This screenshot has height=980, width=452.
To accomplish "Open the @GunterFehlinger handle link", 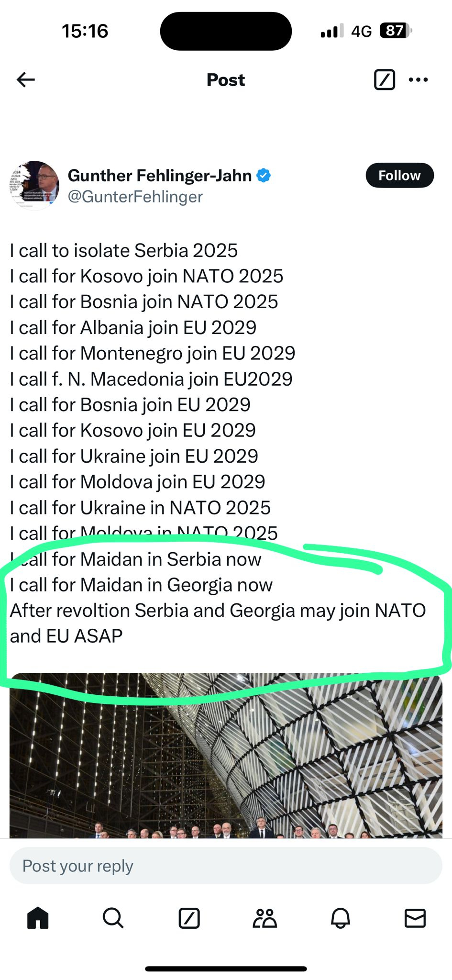I will coord(135,196).
